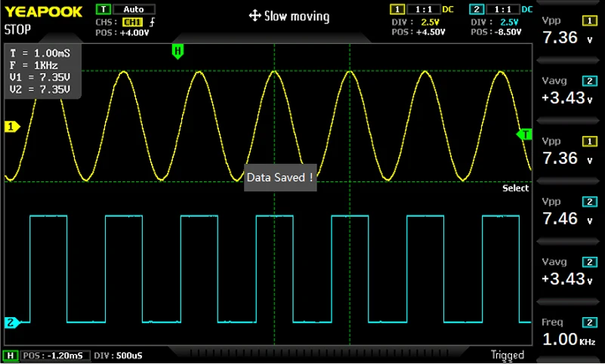
Task: Click the green T trigger level marker
Action: [x=524, y=134]
